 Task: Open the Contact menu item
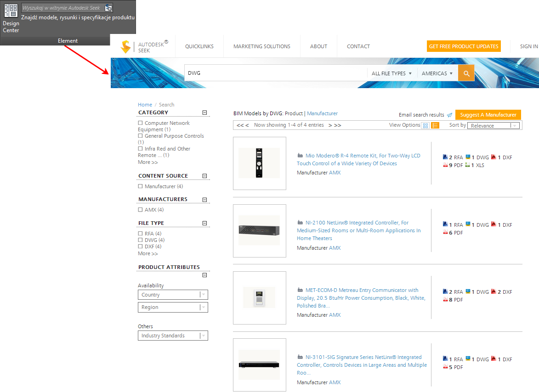click(358, 46)
